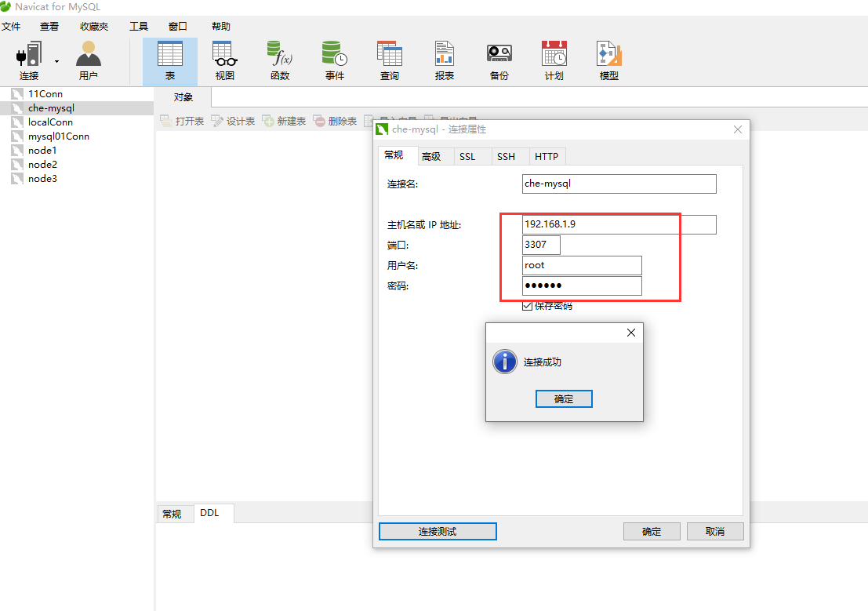This screenshot has width=868, height=611.
Task: Click the 取消 button in connection properties
Action: click(715, 531)
